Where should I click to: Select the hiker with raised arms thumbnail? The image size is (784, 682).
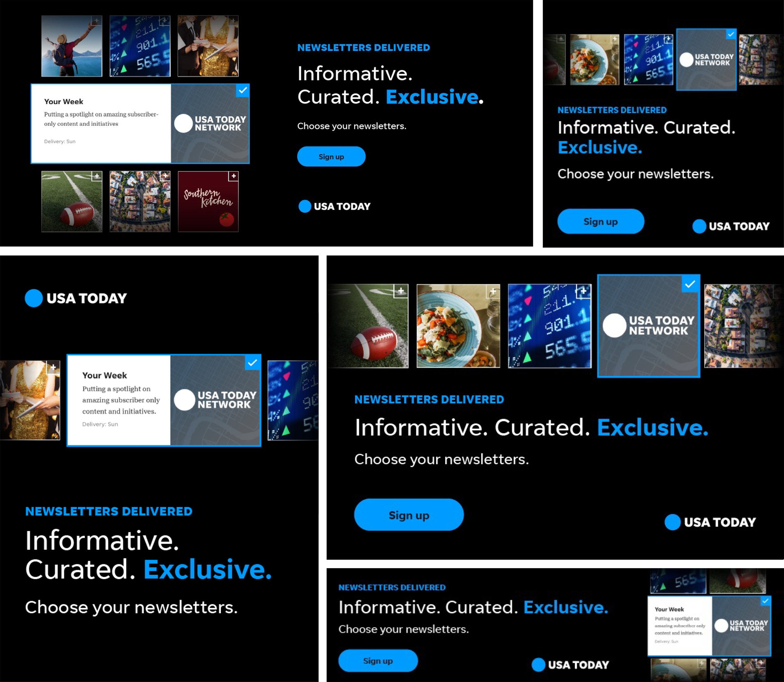72,46
